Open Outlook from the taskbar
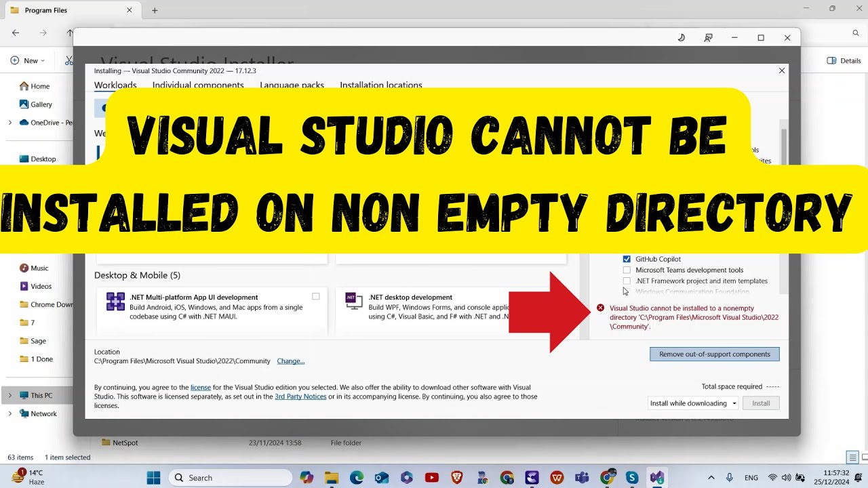 point(382,477)
